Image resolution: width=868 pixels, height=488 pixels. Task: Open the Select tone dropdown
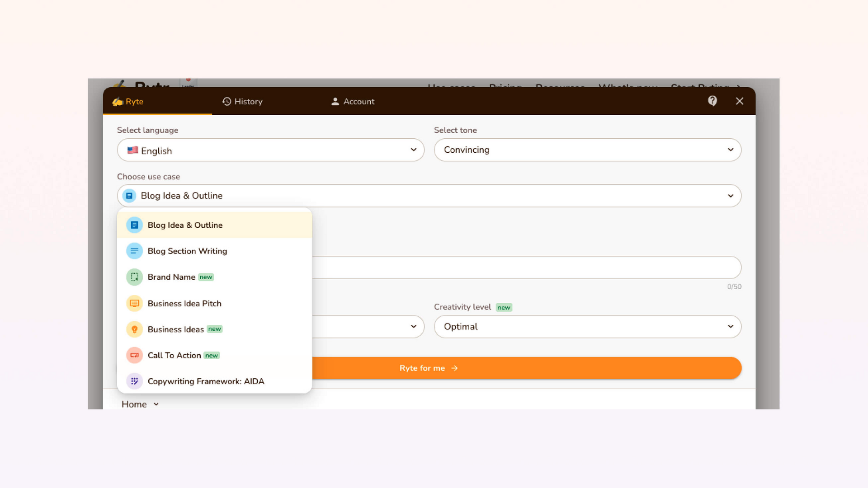click(587, 150)
